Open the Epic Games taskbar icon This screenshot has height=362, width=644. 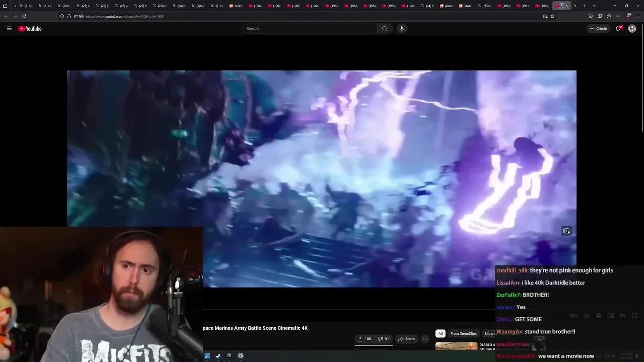tap(229, 356)
